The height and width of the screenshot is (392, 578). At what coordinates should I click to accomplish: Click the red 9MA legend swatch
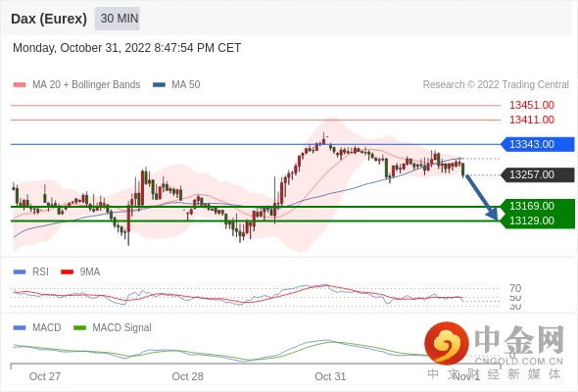(x=67, y=271)
